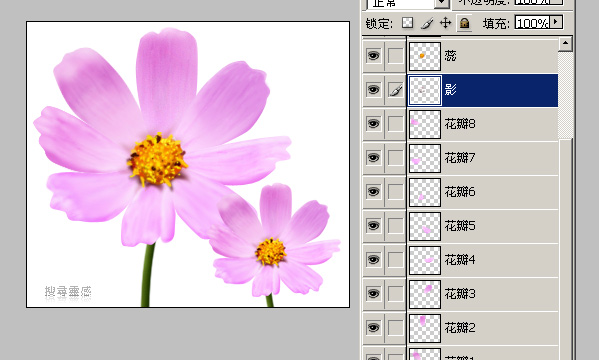This screenshot has width=599, height=360.
Task: Open blend mode dropdown arrow
Action: pyautogui.click(x=441, y=3)
